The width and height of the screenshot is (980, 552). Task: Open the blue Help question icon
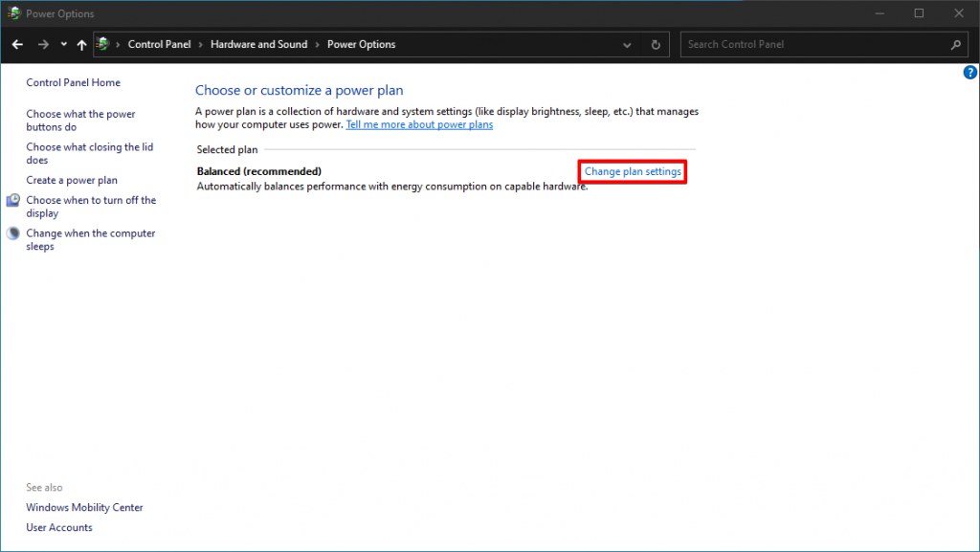(970, 73)
